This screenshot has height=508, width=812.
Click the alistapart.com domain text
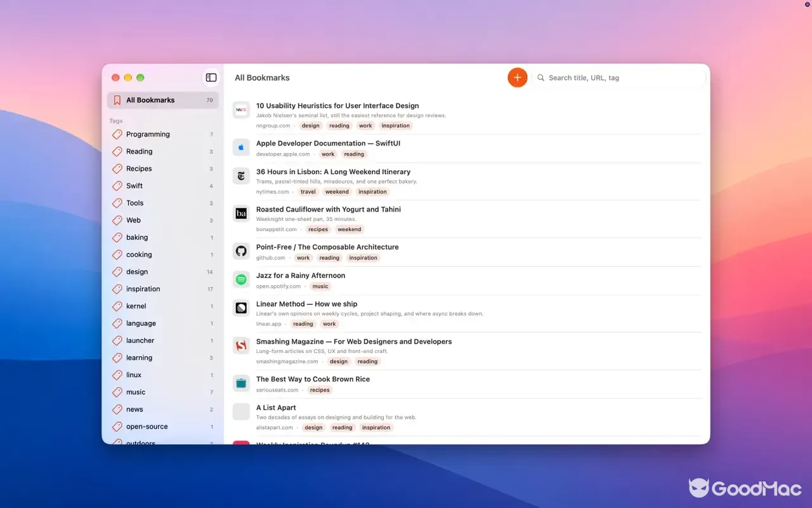tap(276, 428)
